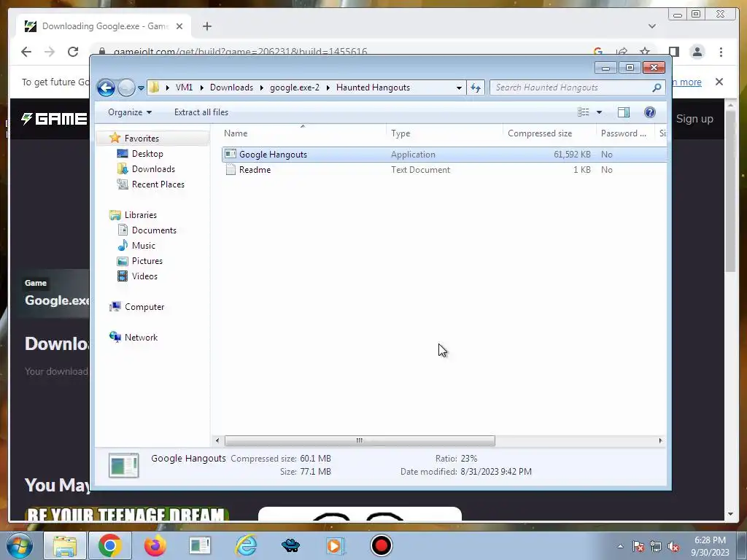Screen dimensions: 747x560
Task: Open Chrome's three-dot menu
Action: 721,52
